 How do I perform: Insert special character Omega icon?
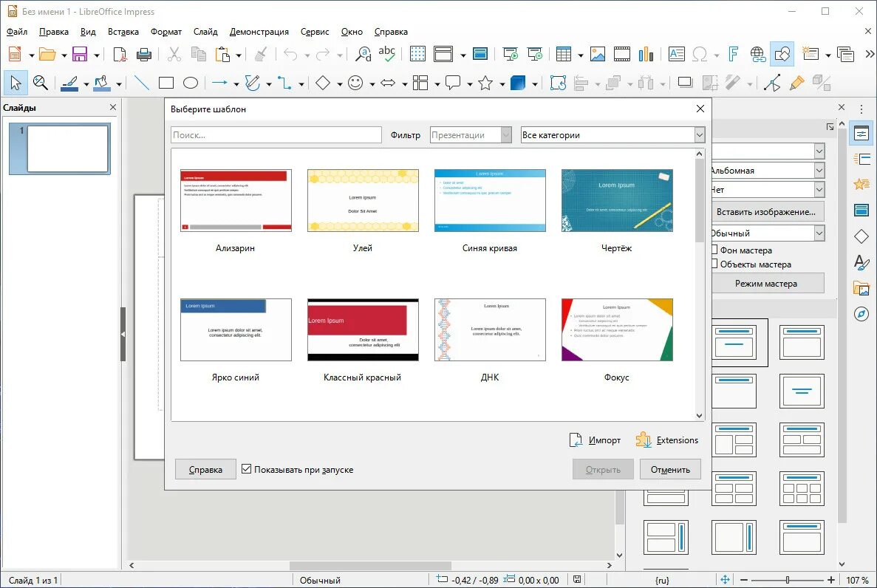[699, 54]
